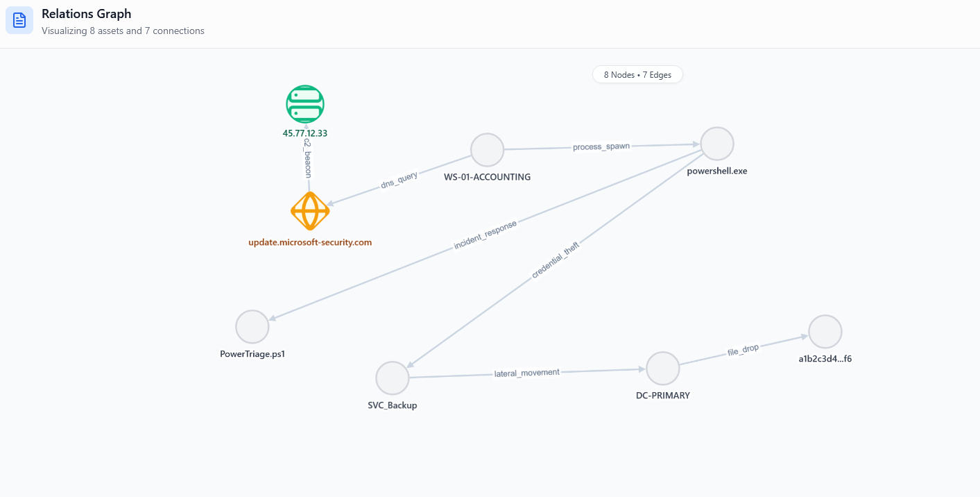Click the green server icon for 45.77.12.33
This screenshot has width=980, height=497.
point(305,105)
